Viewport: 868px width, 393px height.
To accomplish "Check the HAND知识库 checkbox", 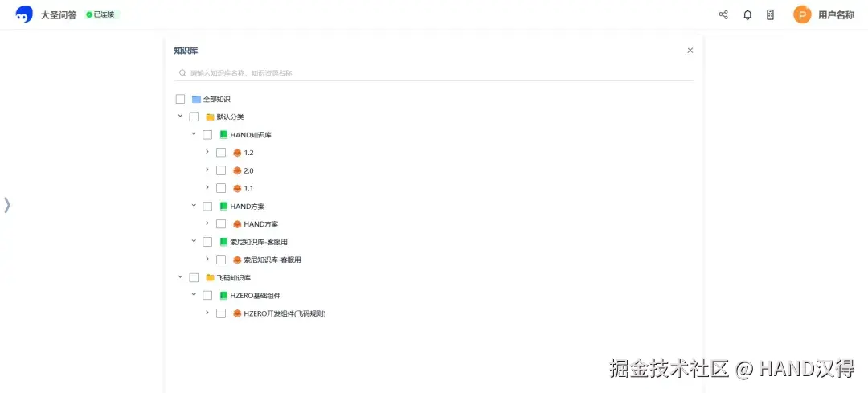I will coord(207,134).
